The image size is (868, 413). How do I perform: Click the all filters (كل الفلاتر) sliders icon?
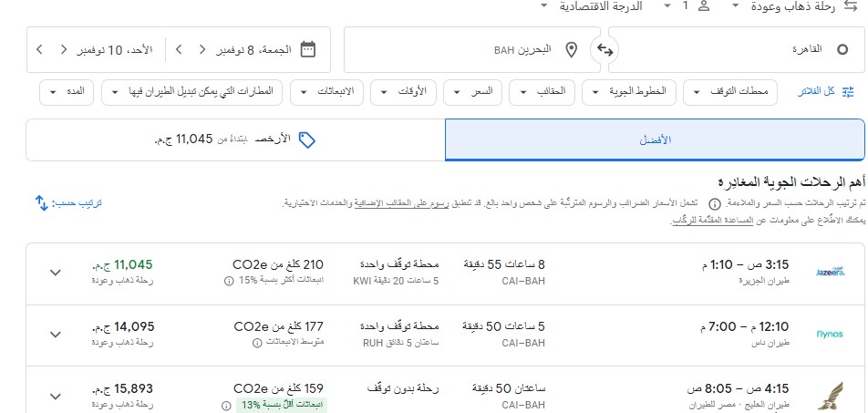[x=849, y=92]
